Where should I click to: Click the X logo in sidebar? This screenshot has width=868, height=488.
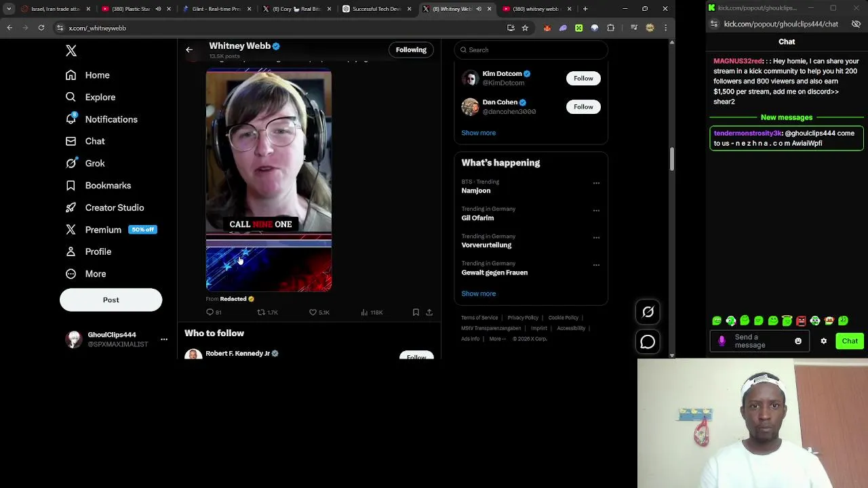(x=71, y=51)
